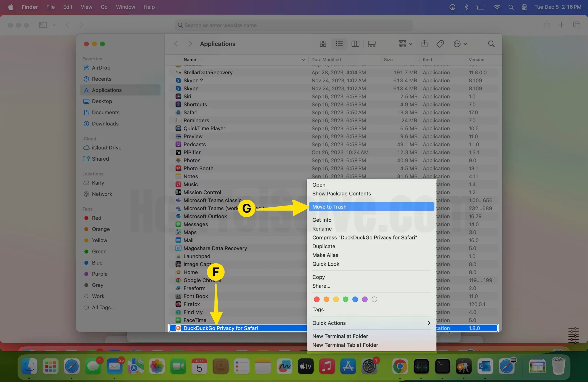Switch Finder to gallery view
The width and height of the screenshot is (588, 382).
372,44
